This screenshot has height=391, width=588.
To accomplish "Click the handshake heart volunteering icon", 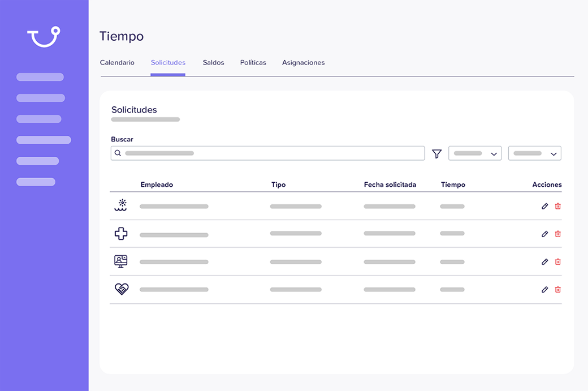I will point(121,289).
